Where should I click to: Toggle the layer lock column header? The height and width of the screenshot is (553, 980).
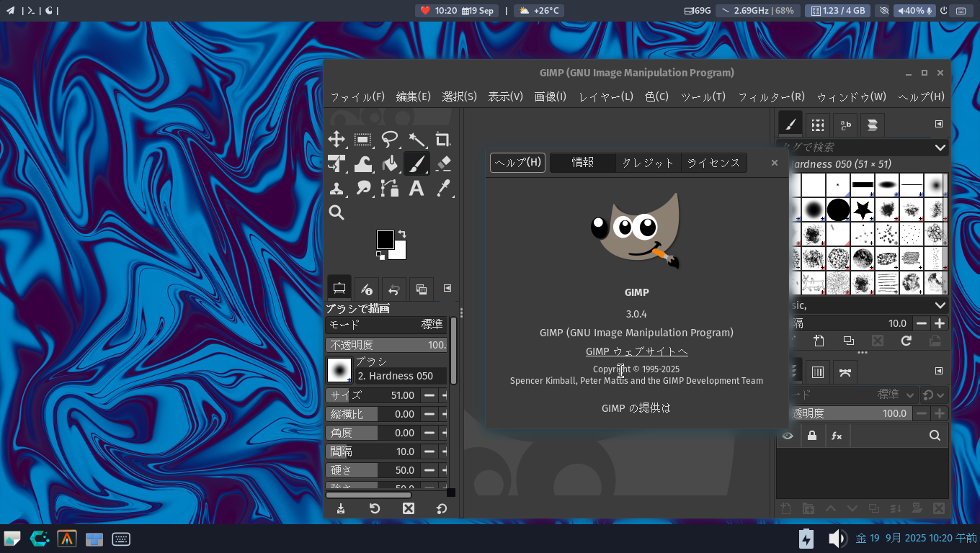pos(812,436)
